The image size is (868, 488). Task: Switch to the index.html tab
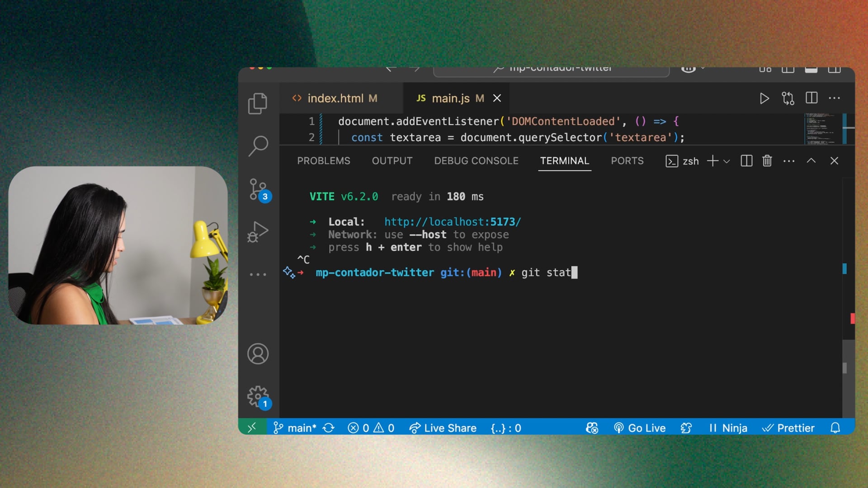click(x=335, y=99)
